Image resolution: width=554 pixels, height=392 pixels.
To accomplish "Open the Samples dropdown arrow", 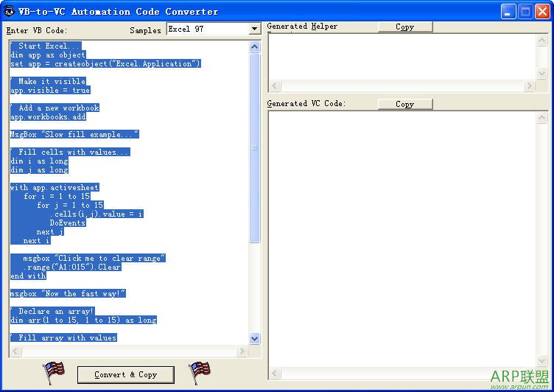I will (254, 29).
